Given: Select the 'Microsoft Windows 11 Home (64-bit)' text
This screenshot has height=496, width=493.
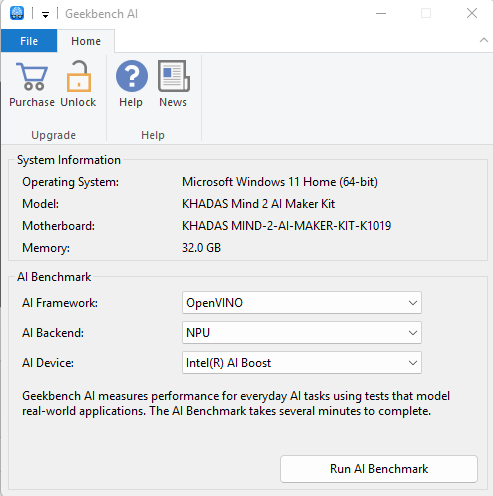Looking at the screenshot, I should (280, 182).
